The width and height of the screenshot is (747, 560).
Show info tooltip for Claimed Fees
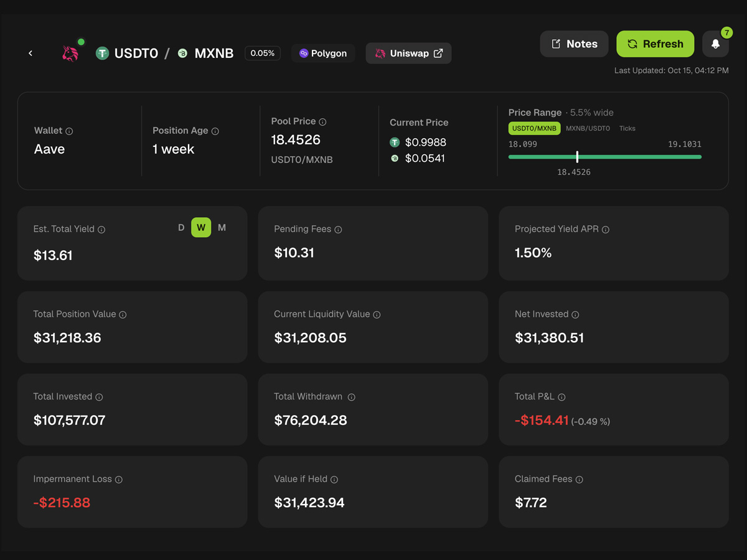tap(579, 480)
